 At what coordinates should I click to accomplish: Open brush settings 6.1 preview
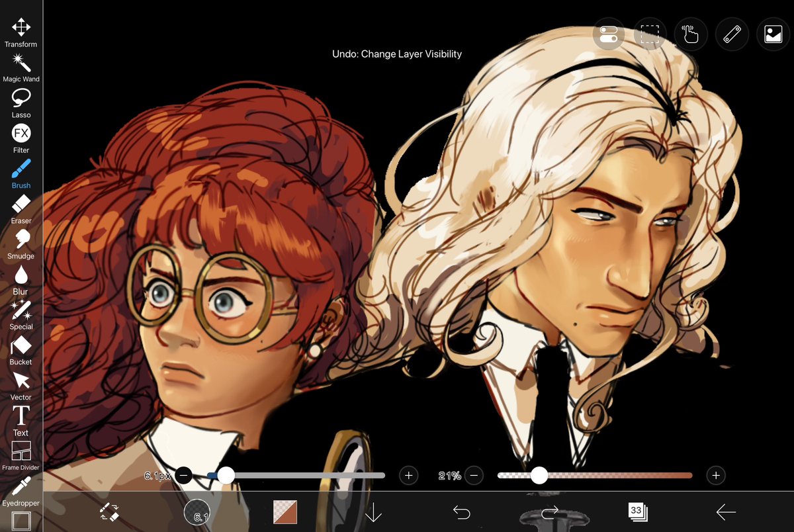(197, 511)
